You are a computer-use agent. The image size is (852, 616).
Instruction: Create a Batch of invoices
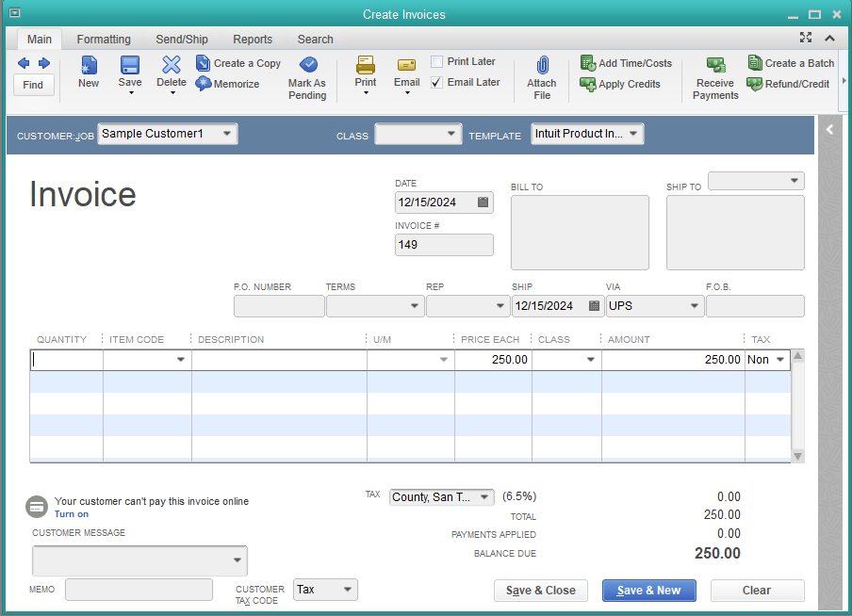pyautogui.click(x=791, y=63)
